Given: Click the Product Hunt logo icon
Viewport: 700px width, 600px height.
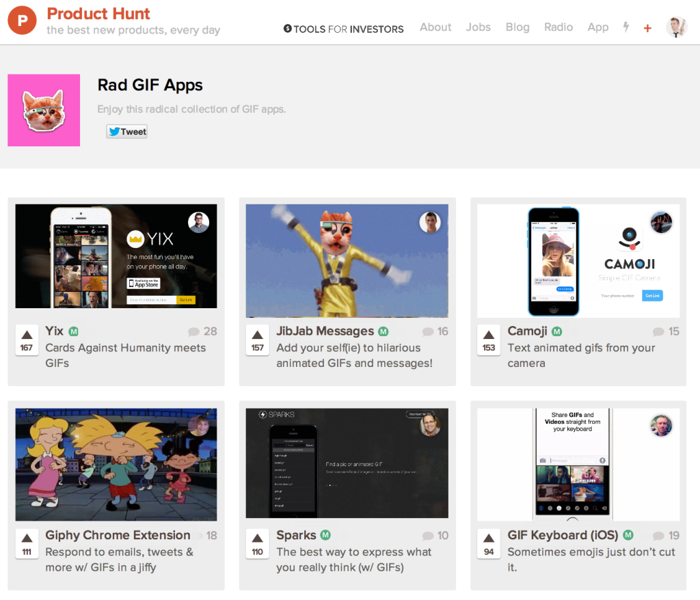Looking at the screenshot, I should pyautogui.click(x=22, y=20).
